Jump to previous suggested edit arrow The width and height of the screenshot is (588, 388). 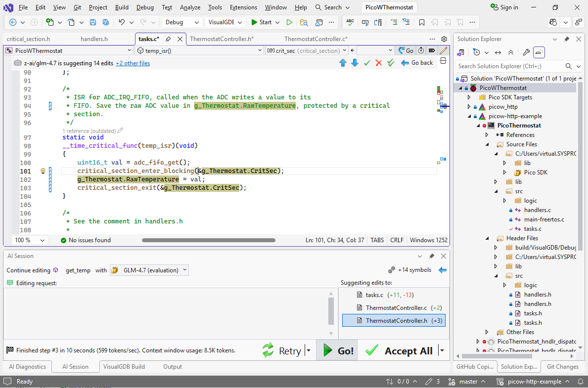(343, 63)
